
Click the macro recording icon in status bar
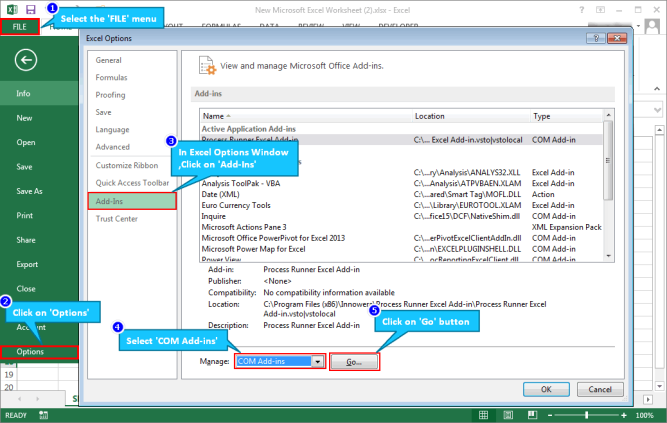[43, 415]
